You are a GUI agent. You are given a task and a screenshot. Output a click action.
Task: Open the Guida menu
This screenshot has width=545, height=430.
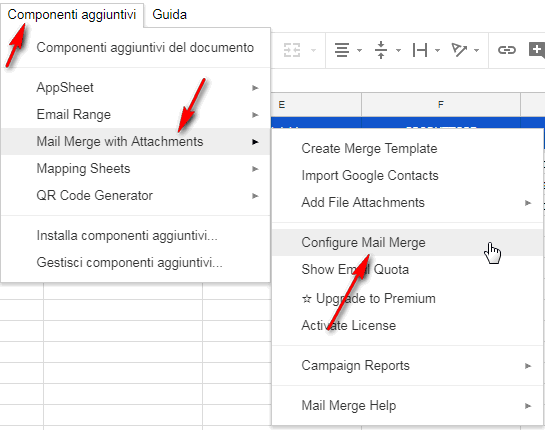click(x=169, y=14)
